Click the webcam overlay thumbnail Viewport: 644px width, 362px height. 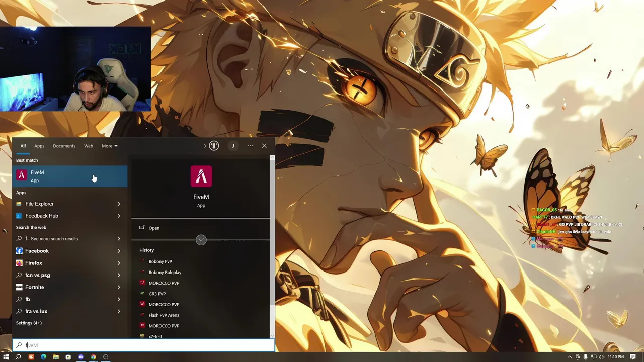click(x=75, y=69)
